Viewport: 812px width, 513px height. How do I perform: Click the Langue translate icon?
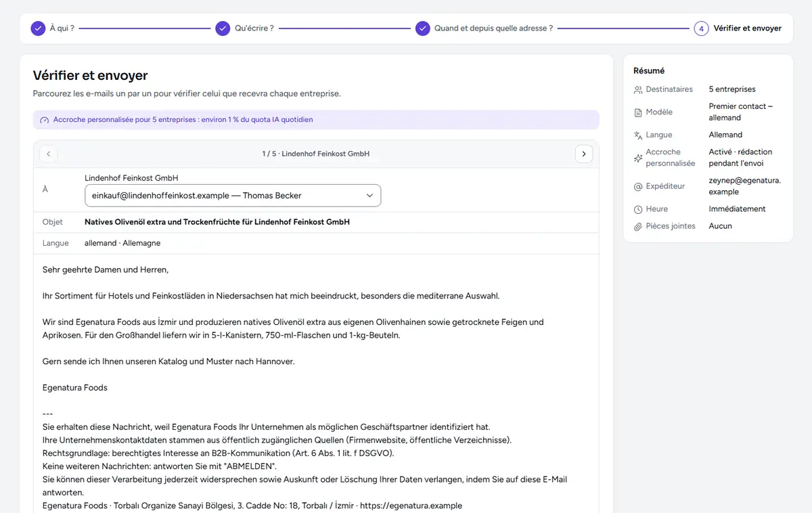click(x=637, y=135)
